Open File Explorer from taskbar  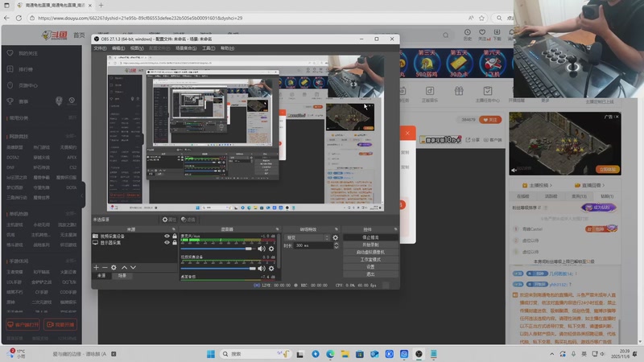(345, 354)
